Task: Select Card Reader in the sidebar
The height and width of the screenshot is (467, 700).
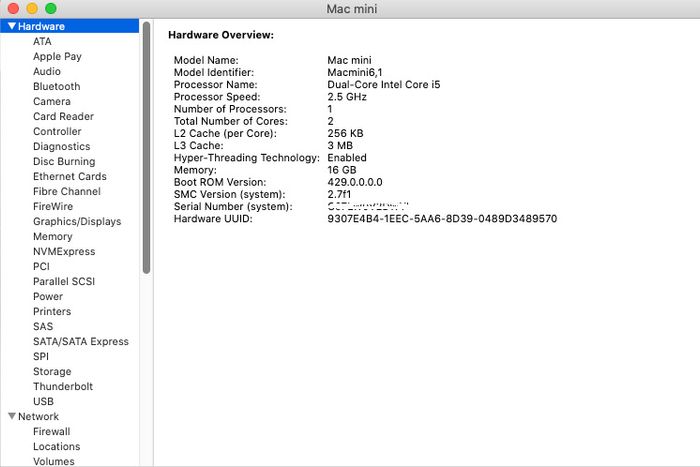Action: [63, 117]
